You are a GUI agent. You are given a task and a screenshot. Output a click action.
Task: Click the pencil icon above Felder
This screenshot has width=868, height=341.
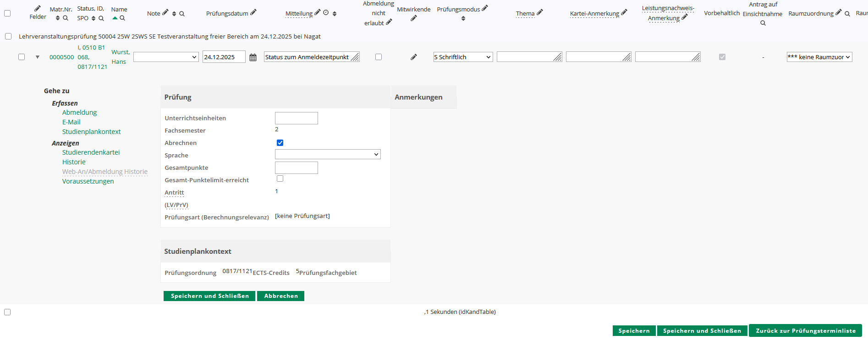click(38, 8)
